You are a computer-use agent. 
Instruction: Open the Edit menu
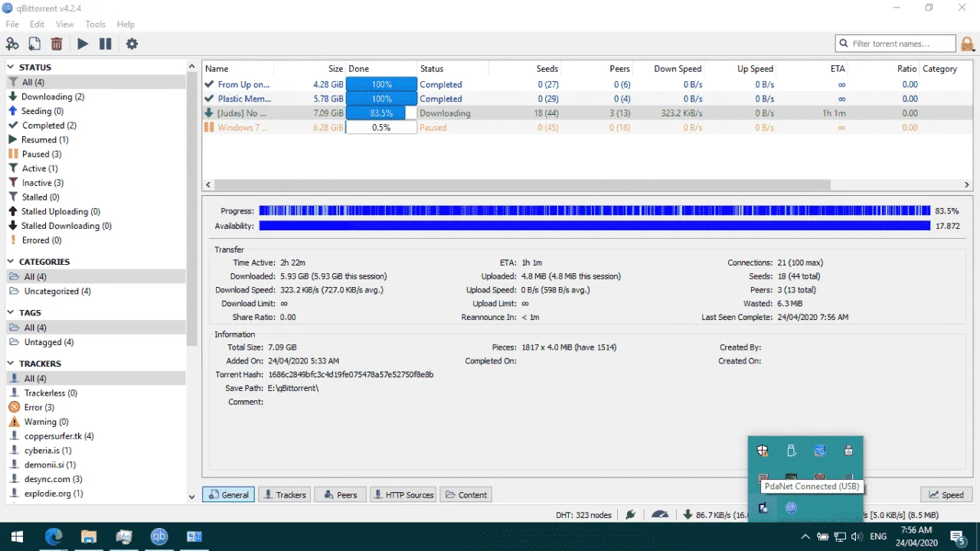click(38, 24)
